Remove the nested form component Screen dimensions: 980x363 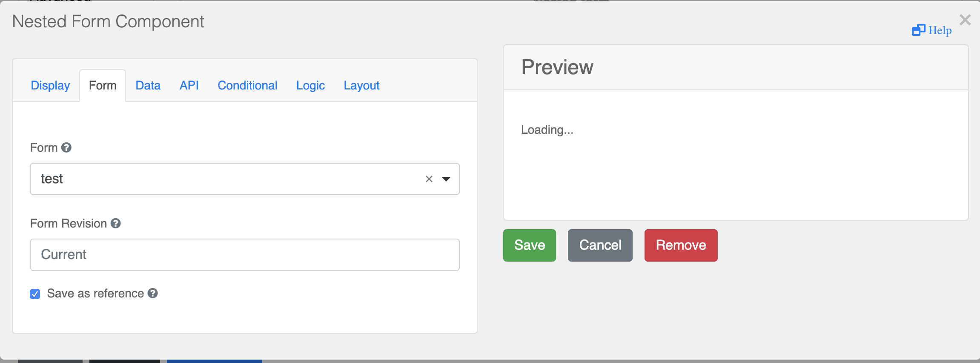680,245
